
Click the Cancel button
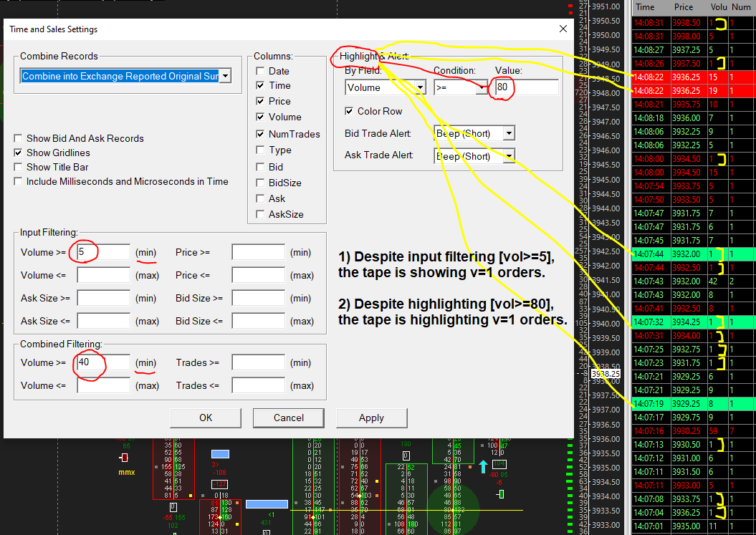pyautogui.click(x=288, y=418)
